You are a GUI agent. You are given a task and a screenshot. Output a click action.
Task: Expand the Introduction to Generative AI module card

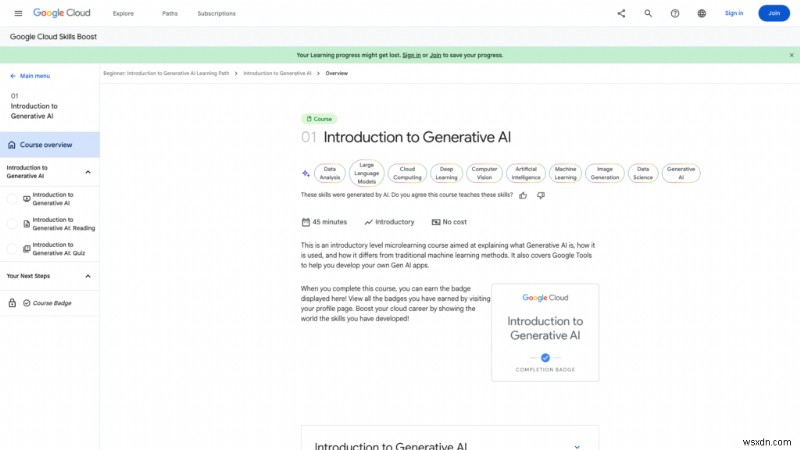(577, 446)
